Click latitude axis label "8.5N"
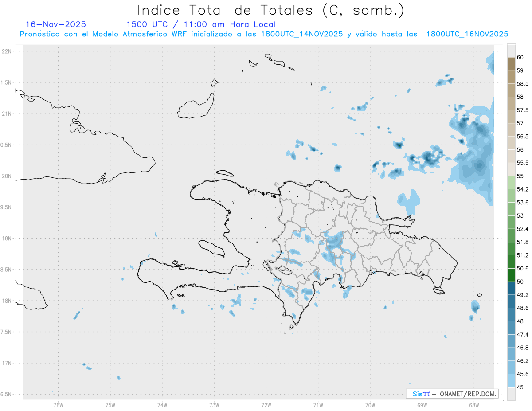 pyautogui.click(x=6, y=270)
